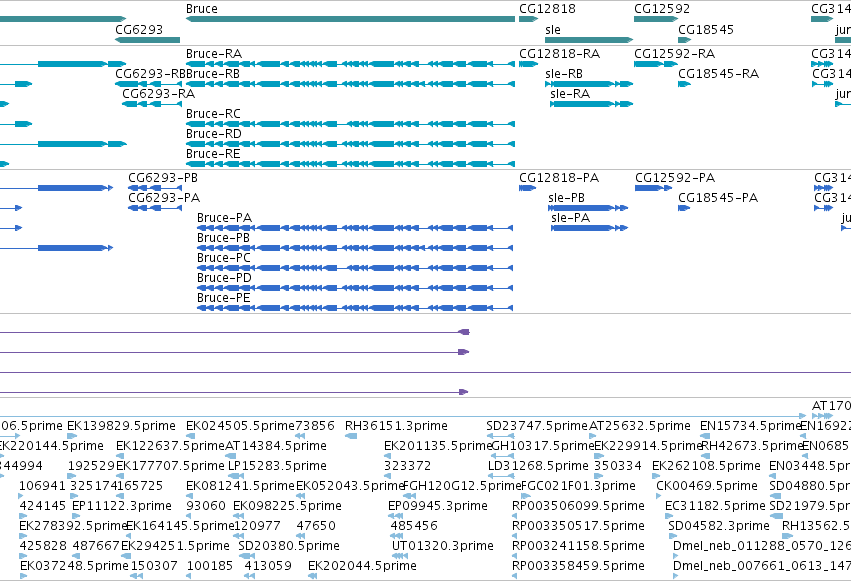
Task: Select the CG12818 gene label
Action: click(547, 9)
